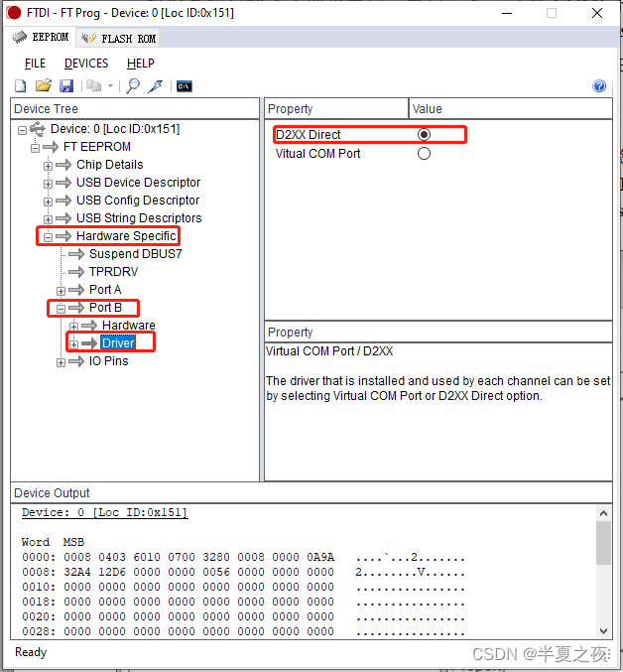Collapse the FT EEPROM node

pyautogui.click(x=35, y=148)
